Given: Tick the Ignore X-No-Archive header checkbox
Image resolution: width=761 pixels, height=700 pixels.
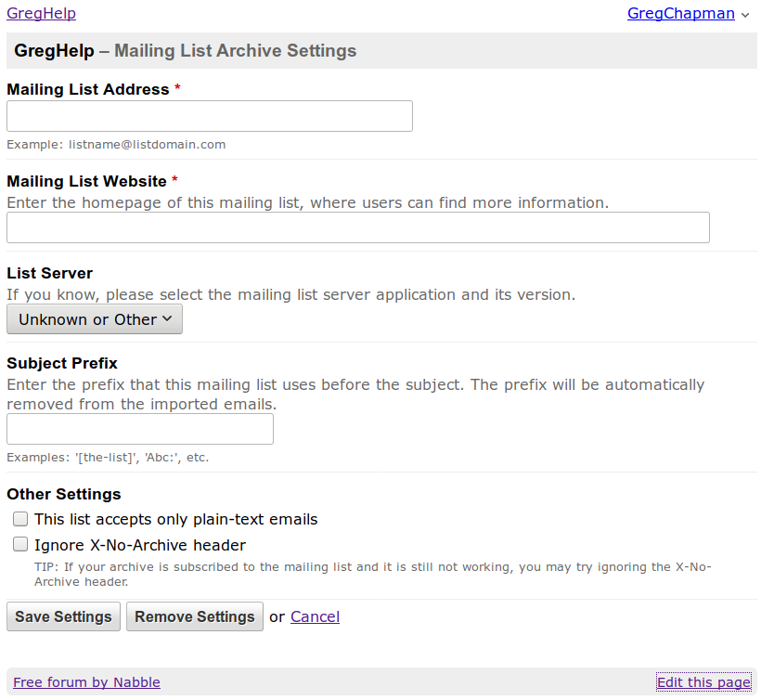Looking at the screenshot, I should [x=20, y=545].
